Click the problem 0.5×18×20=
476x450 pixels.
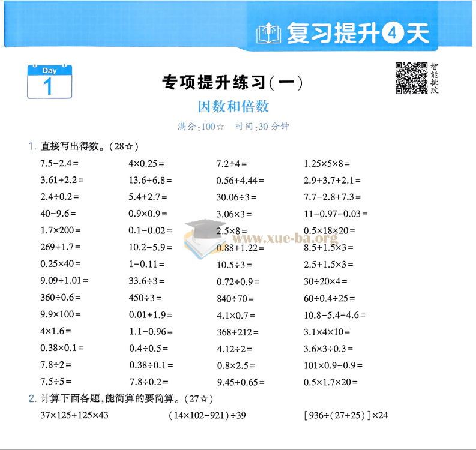(x=329, y=230)
